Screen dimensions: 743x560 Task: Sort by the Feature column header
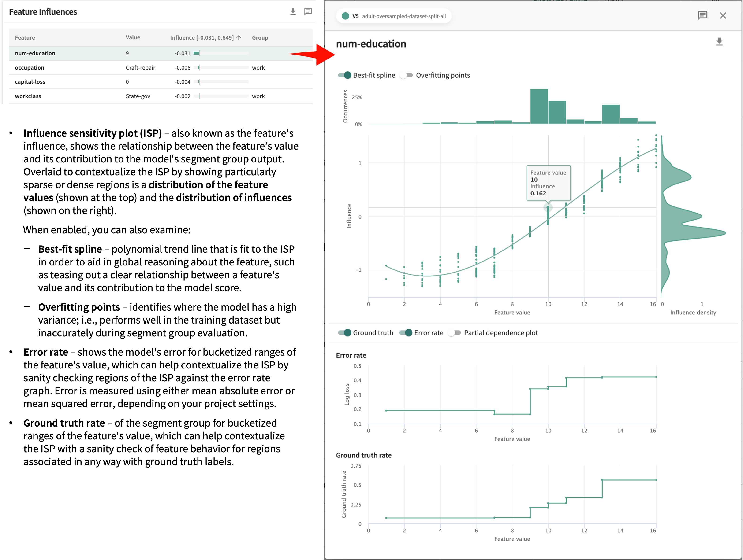coord(25,38)
